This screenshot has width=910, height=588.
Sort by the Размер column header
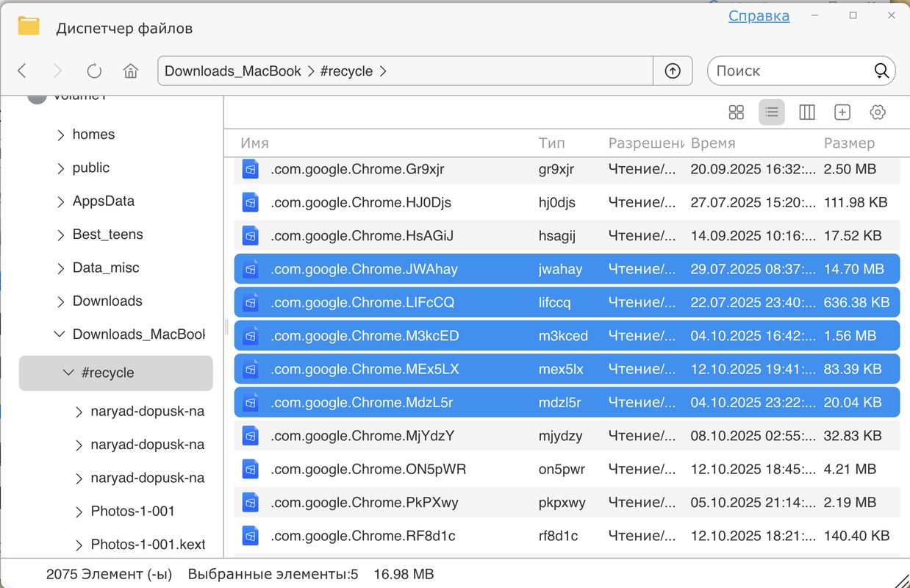[849, 143]
